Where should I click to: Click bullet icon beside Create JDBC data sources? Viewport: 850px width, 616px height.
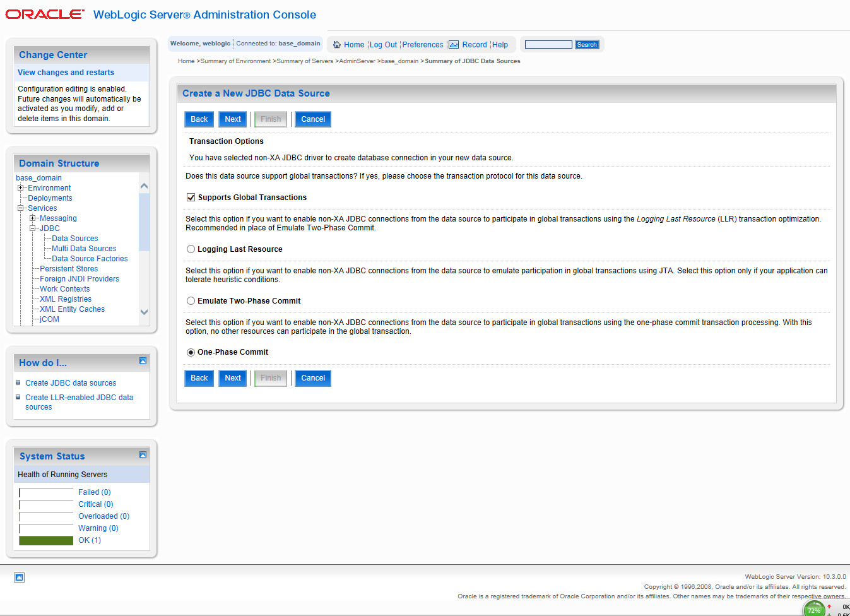pos(18,382)
